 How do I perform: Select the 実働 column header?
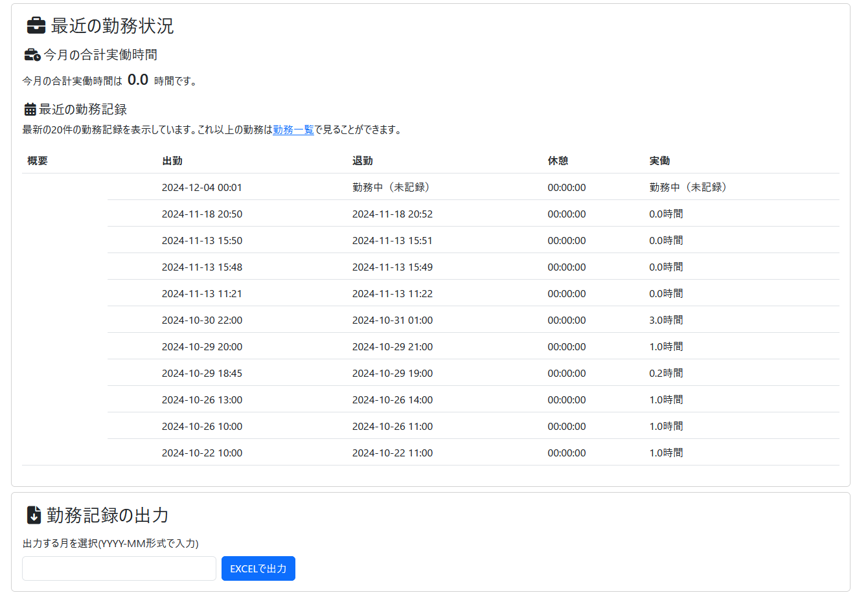[659, 161]
